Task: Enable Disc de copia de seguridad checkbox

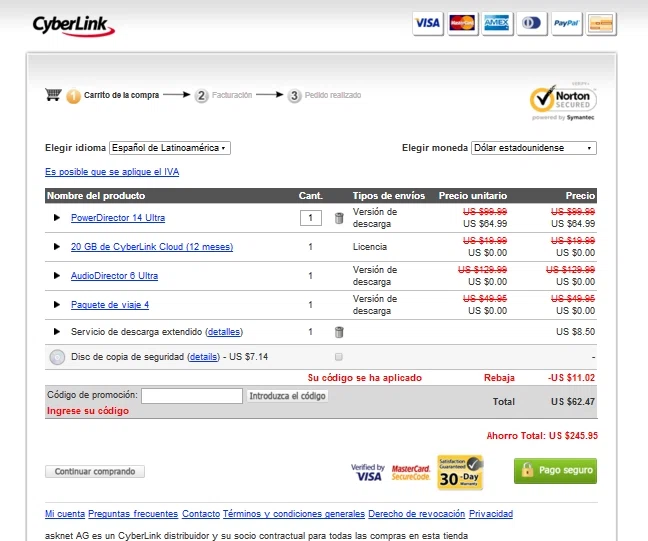Action: [339, 357]
